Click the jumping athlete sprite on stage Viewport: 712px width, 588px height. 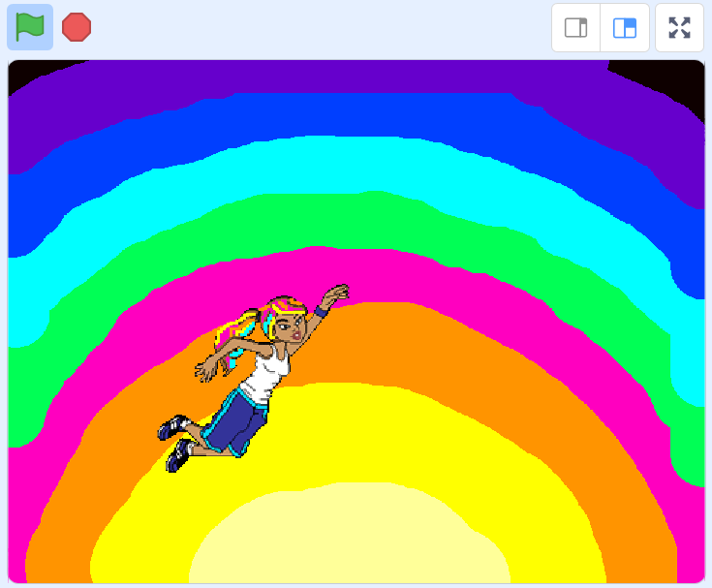pos(253,378)
